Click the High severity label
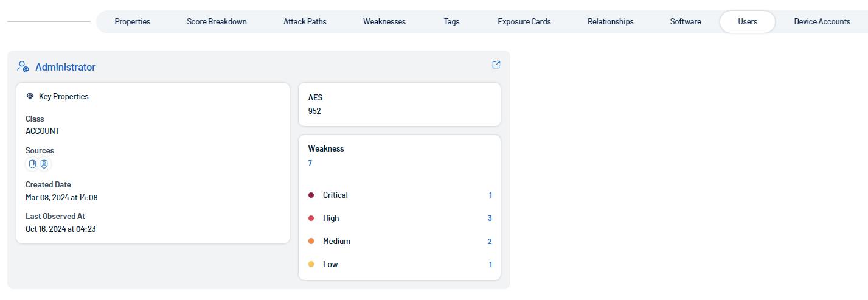The height and width of the screenshot is (300, 868). pyautogui.click(x=331, y=218)
